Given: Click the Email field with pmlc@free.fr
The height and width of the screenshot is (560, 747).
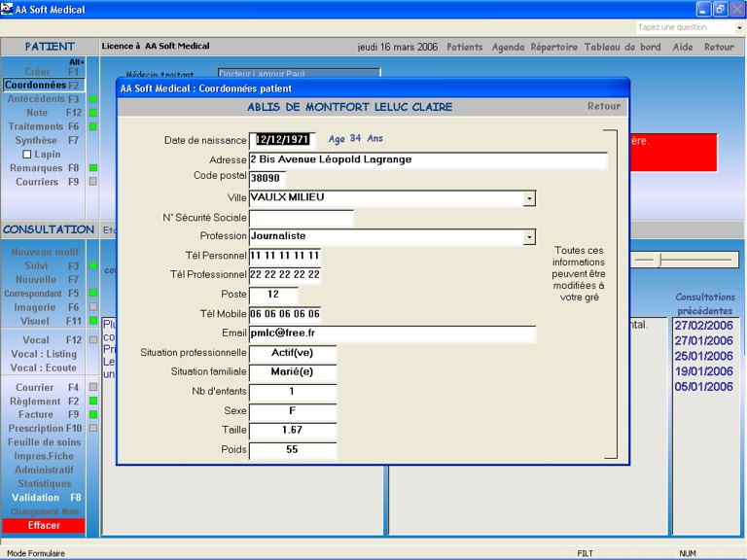Looking at the screenshot, I should point(393,333).
